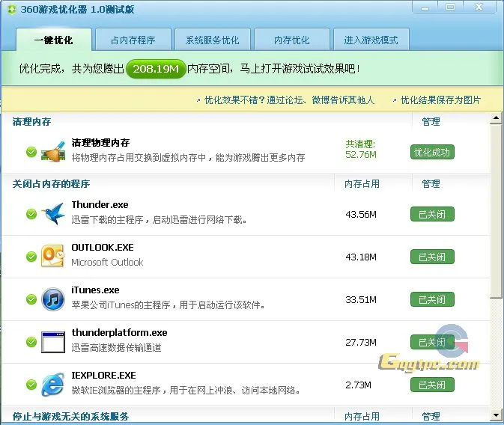Click the Thunder.exe bird icon
The image size is (504, 425).
[x=53, y=214]
